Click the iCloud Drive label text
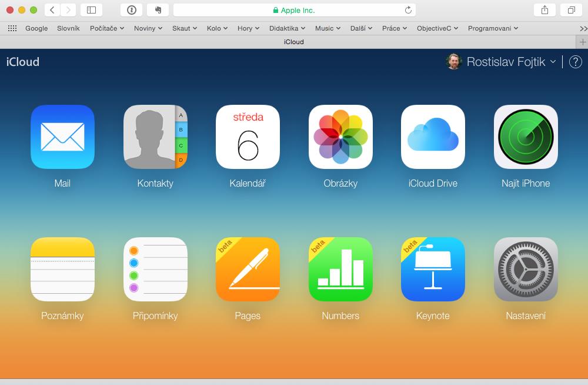The height and width of the screenshot is (385, 588). click(x=433, y=183)
